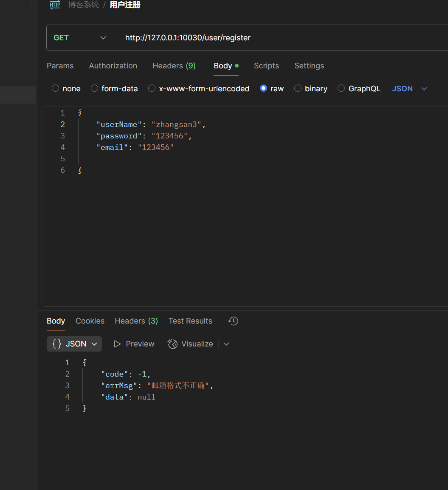Screen dimensions: 448x490
Task: Click the Preview button
Action: click(x=134, y=344)
